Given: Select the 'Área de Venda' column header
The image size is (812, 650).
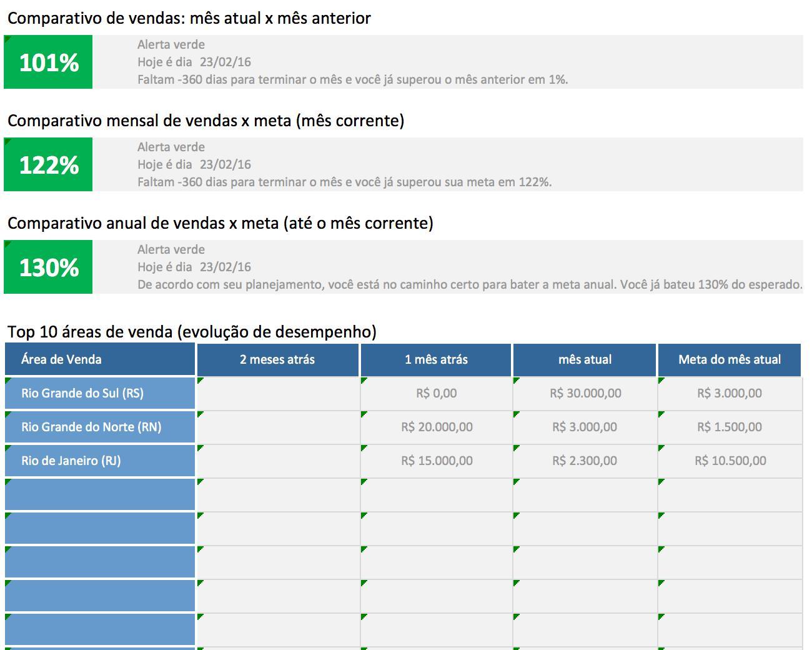Looking at the screenshot, I should point(100,359).
